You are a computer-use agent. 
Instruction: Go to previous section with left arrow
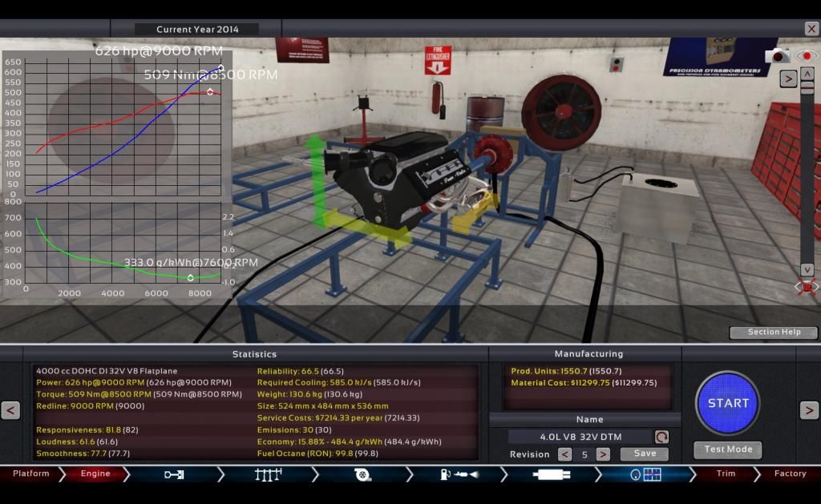[10, 410]
